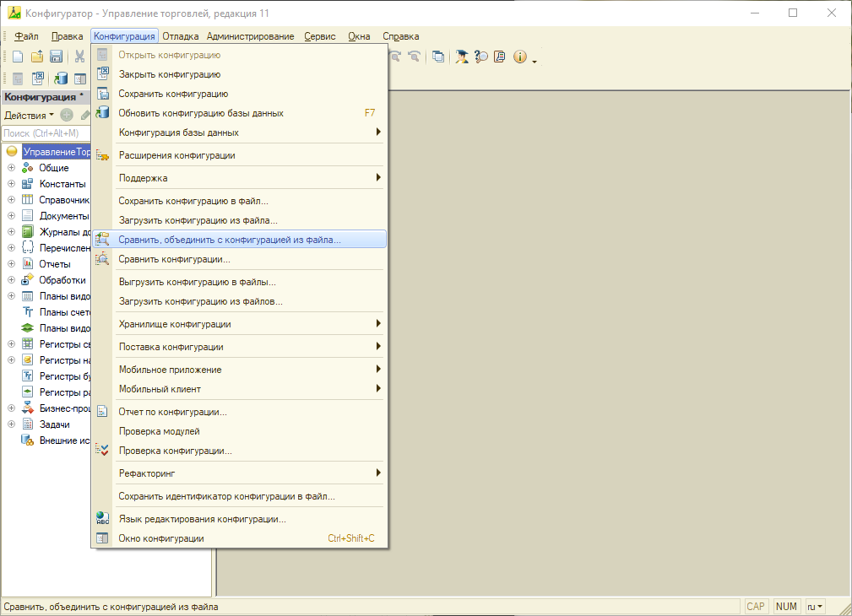Click the New document toolbar icon
Image resolution: width=852 pixels, height=616 pixels.
pos(18,57)
